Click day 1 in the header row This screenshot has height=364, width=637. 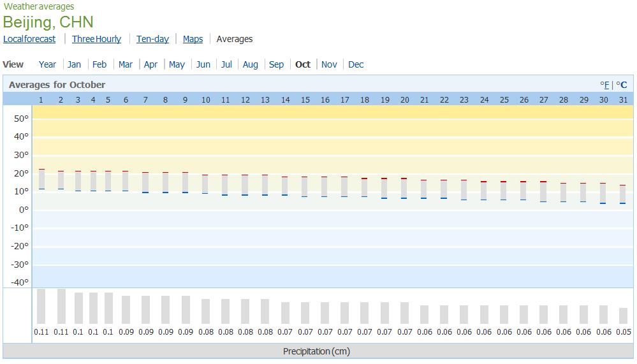point(41,100)
